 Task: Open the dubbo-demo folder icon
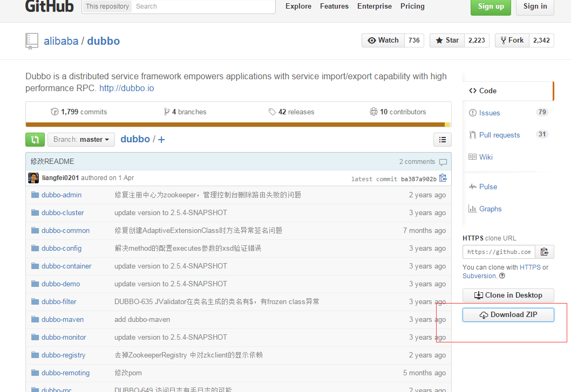coord(35,284)
